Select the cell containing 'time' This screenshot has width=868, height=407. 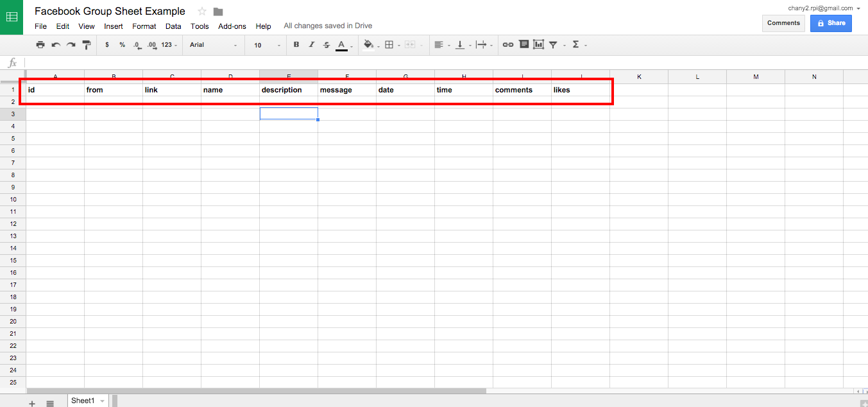pos(464,90)
